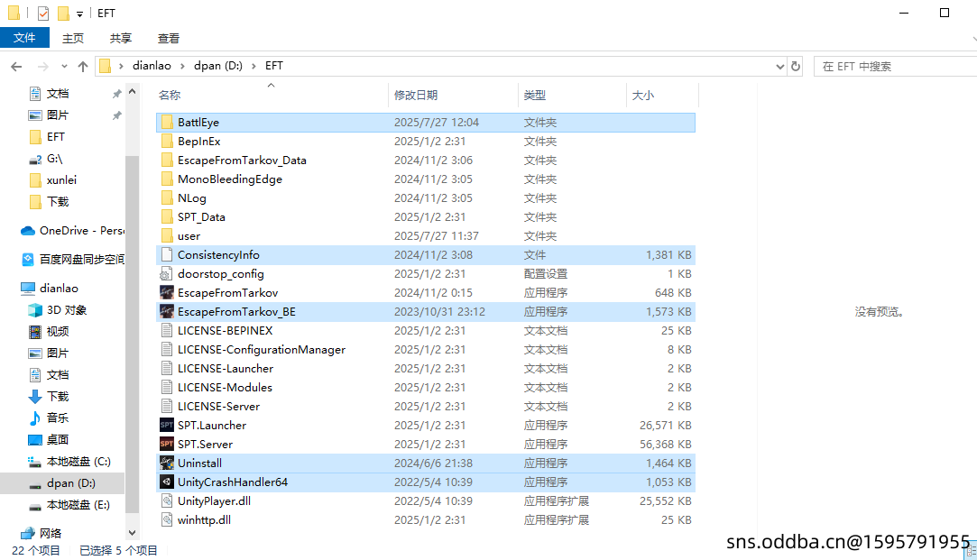Refresh the EFT folder view

(x=796, y=66)
